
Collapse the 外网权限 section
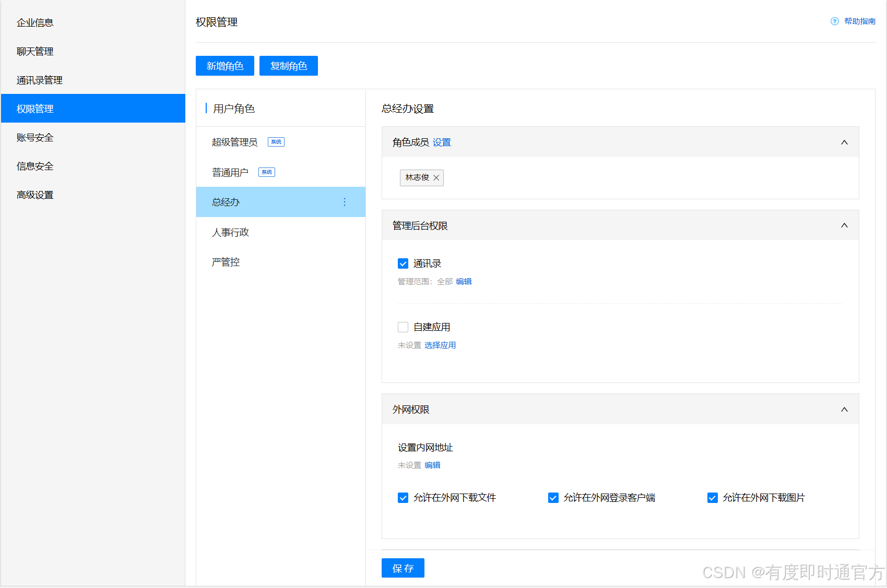pos(844,410)
